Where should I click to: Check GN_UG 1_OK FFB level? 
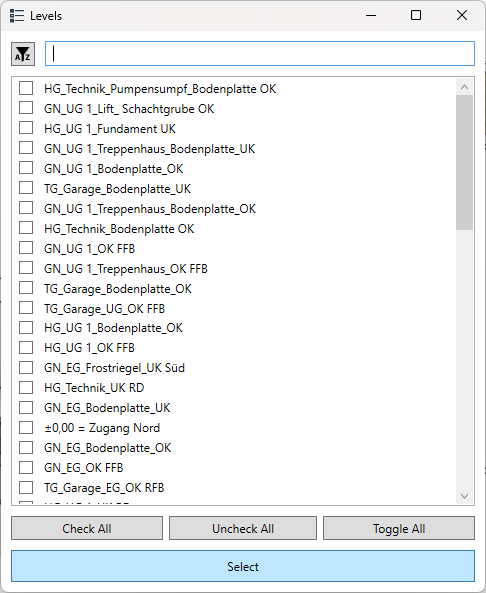26,248
